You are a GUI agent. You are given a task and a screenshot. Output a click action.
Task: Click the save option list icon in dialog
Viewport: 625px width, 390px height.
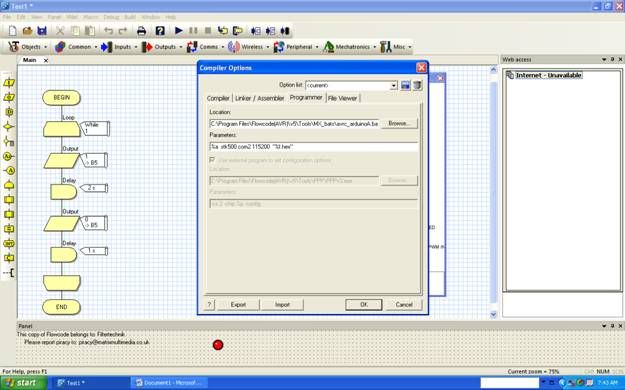coord(405,85)
